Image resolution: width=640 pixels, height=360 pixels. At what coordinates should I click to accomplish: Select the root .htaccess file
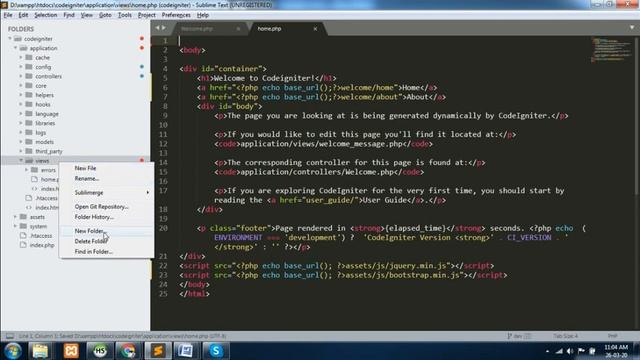pos(40,236)
